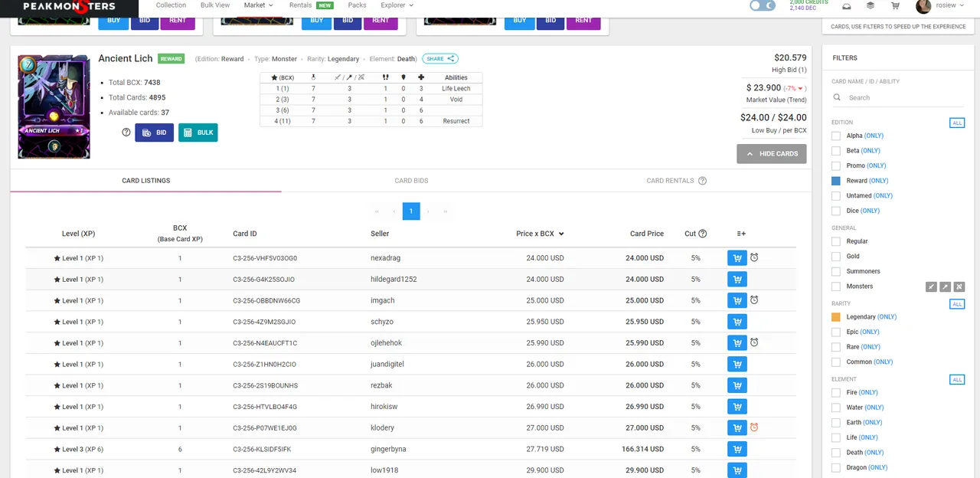Switch to the Card Bids tab

(411, 181)
